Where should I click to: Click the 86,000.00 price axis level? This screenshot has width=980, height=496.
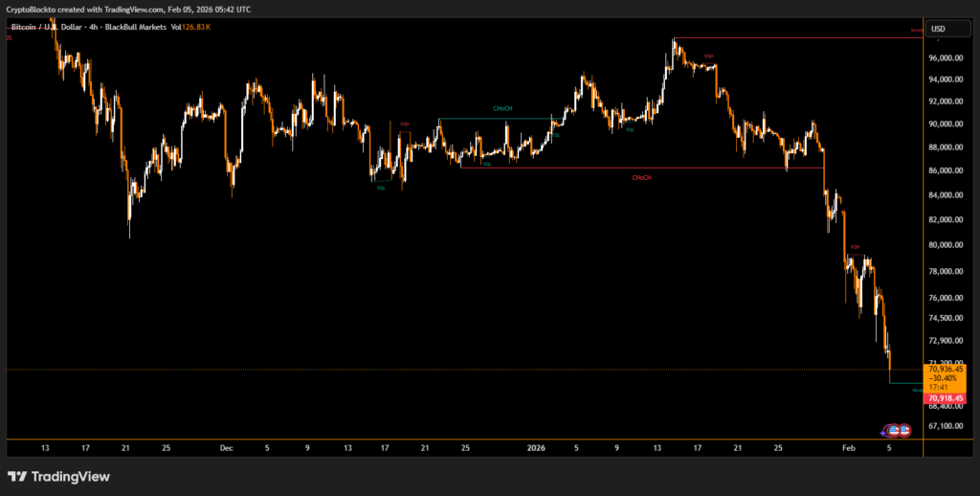click(946, 171)
